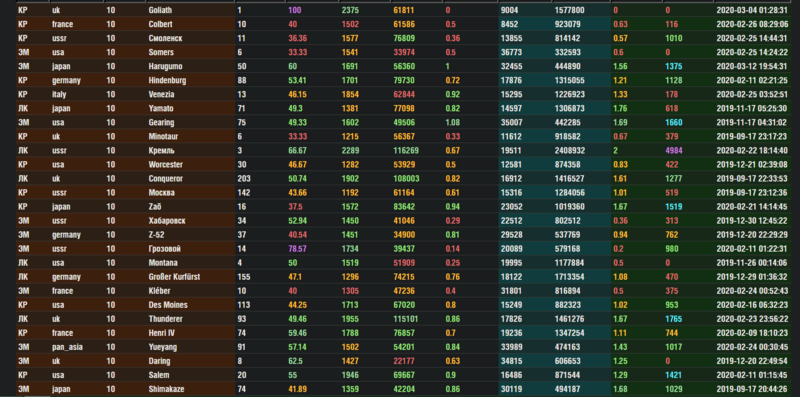Select the 1713354 value cell
The height and width of the screenshot is (397, 800).
pyautogui.click(x=569, y=277)
